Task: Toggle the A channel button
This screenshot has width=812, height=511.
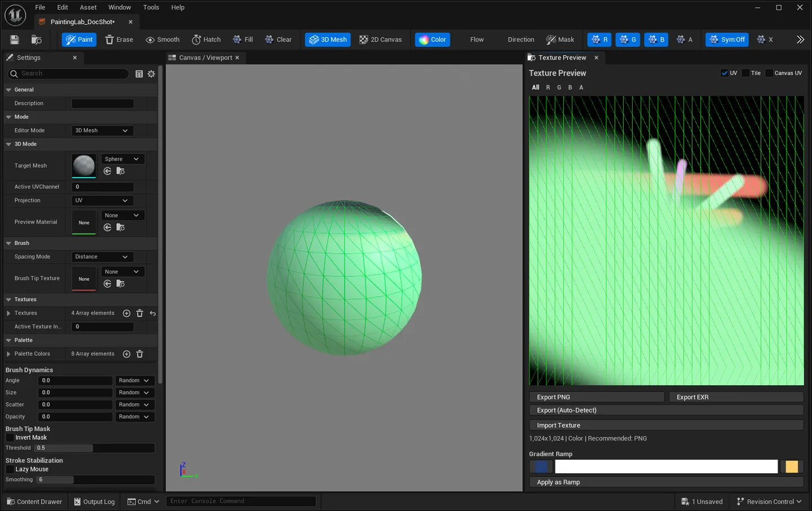Action: tap(684, 39)
